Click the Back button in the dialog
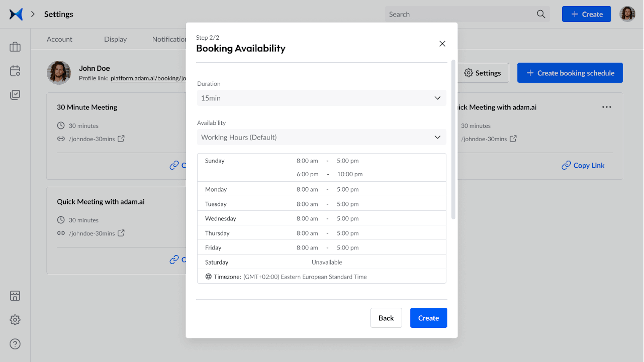This screenshot has height=362, width=644. [386, 318]
